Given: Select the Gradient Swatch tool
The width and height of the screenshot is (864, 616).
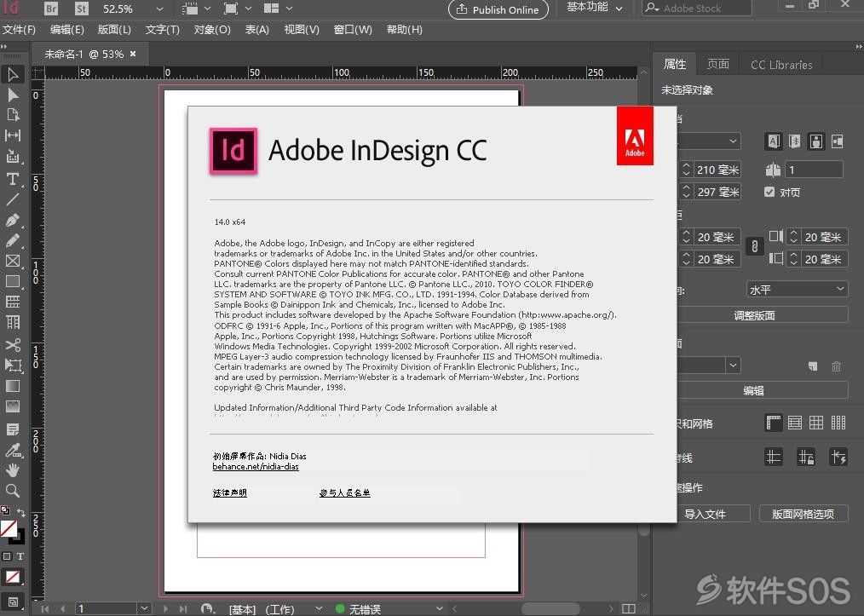Looking at the screenshot, I should 13,386.
